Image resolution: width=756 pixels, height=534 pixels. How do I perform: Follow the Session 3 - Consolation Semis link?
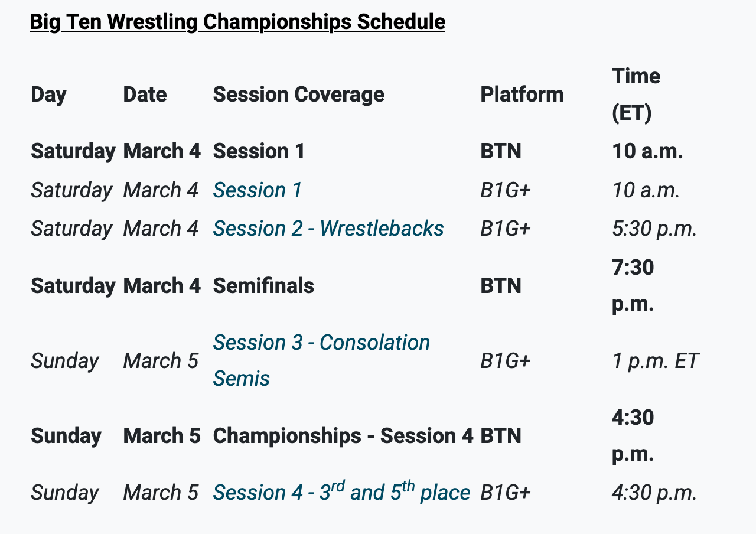321,343
